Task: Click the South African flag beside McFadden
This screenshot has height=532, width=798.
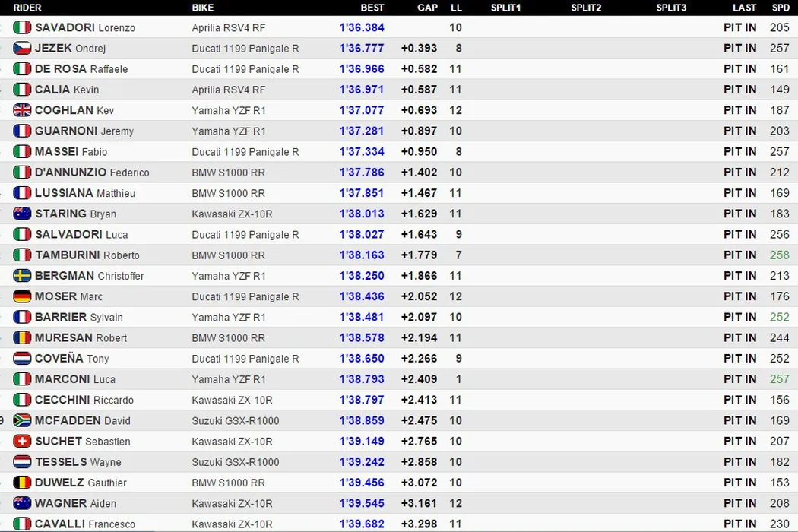Action: [x=22, y=420]
